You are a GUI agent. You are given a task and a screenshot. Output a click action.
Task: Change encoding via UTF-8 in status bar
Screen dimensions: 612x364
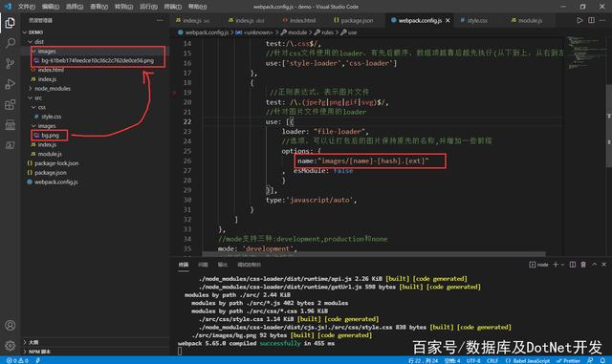[x=473, y=360]
